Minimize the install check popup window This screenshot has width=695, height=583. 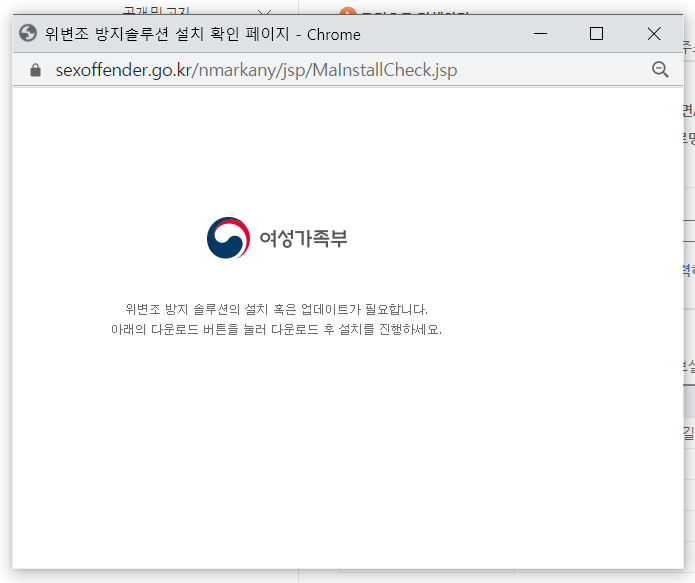click(x=540, y=34)
